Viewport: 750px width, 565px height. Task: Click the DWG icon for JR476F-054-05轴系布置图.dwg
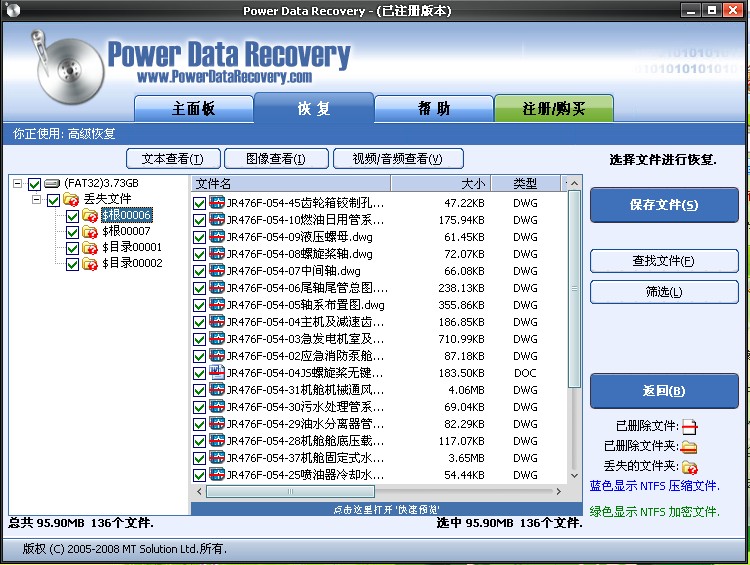point(217,305)
